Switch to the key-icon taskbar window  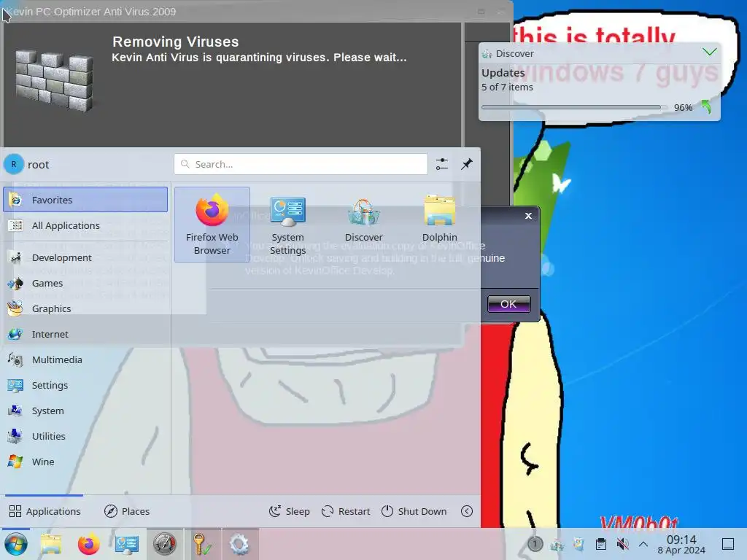(202, 544)
